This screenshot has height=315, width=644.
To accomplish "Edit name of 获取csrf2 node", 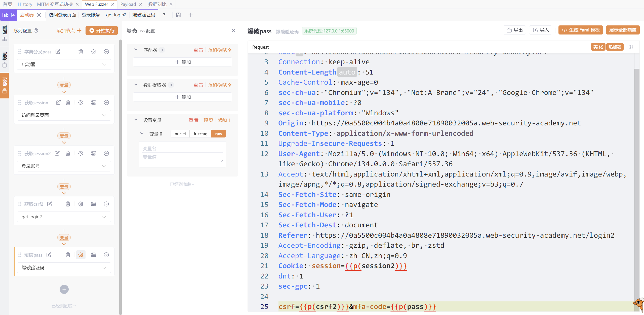I will click(50, 204).
